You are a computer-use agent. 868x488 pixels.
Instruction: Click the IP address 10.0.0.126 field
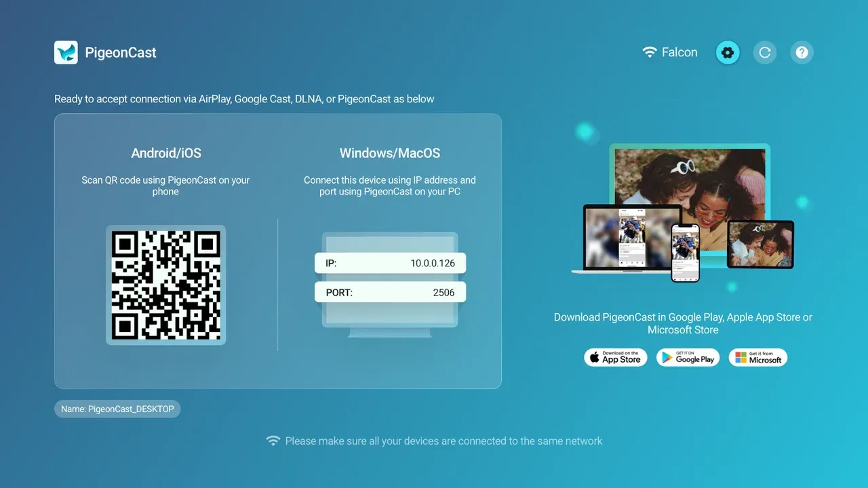(x=390, y=263)
